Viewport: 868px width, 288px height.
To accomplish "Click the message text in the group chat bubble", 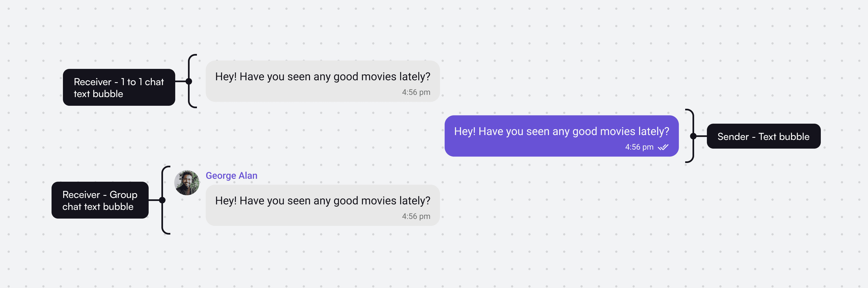I will click(323, 201).
